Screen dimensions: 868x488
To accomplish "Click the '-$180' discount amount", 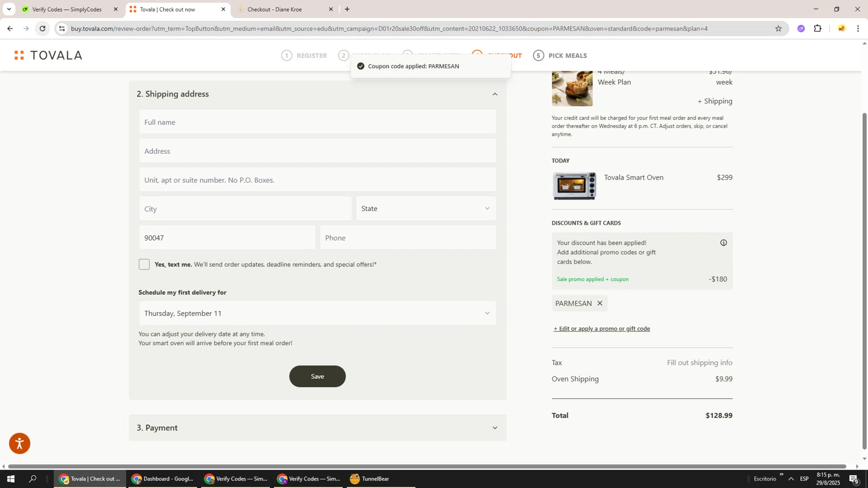I will tap(718, 279).
